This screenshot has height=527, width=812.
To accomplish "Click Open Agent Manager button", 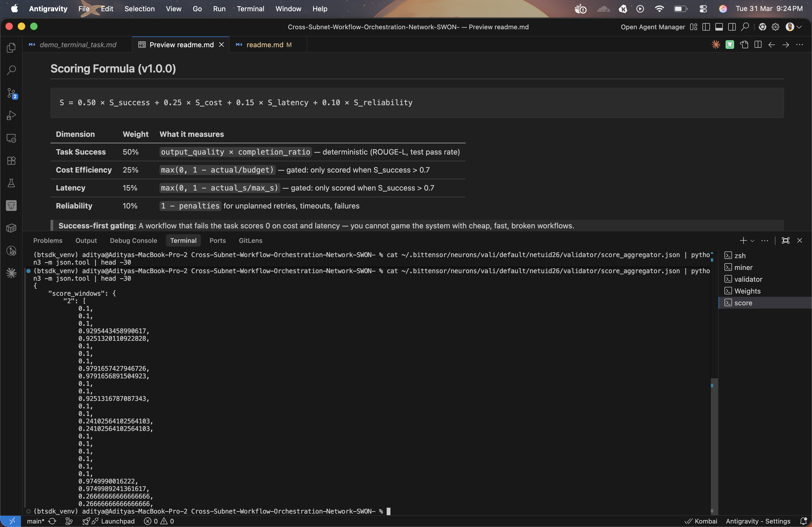I will click(652, 27).
